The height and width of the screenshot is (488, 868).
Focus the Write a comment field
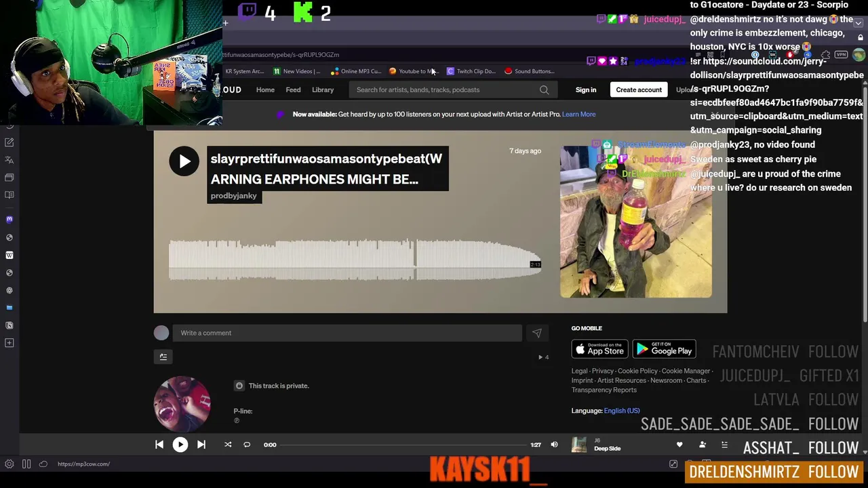pos(347,333)
